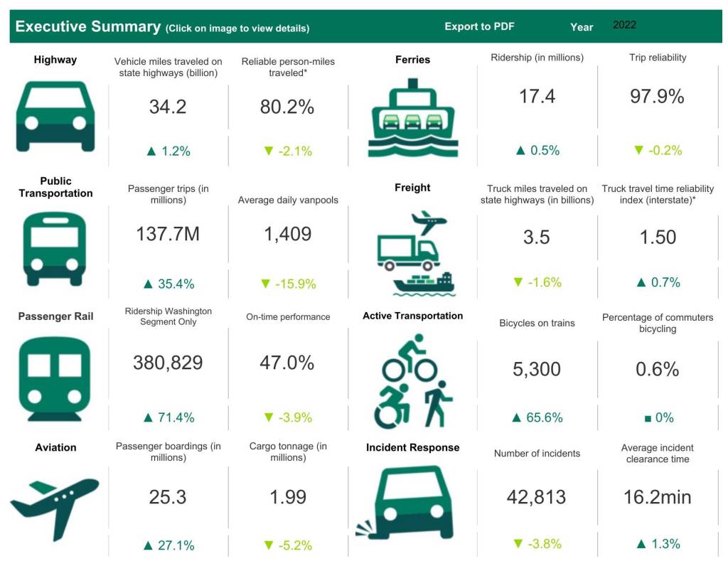Click the 34.2 vehicle miles traveled value

point(168,107)
